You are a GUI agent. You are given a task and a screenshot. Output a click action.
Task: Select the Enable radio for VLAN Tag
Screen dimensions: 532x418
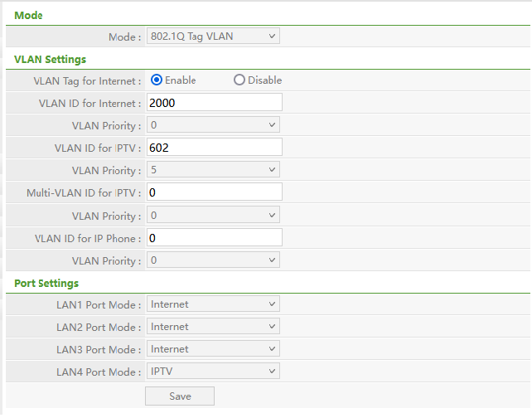(x=157, y=80)
